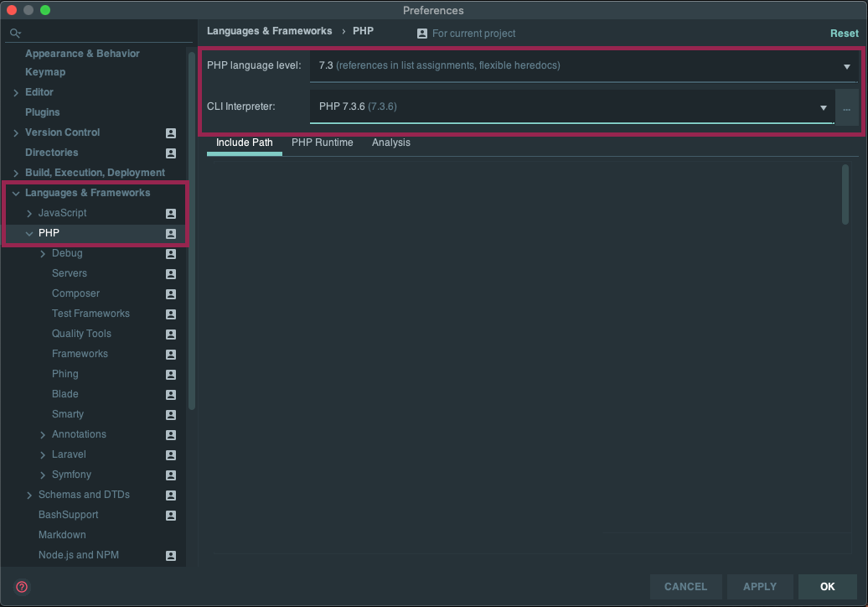Click the settings search input field
The height and width of the screenshot is (607, 868).
pyautogui.click(x=100, y=34)
